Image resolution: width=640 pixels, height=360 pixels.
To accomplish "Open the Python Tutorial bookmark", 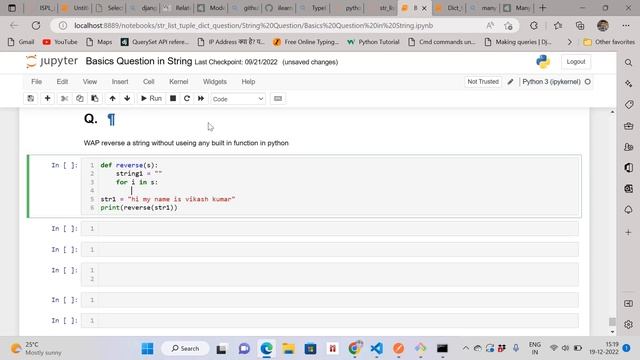I will 373,42.
